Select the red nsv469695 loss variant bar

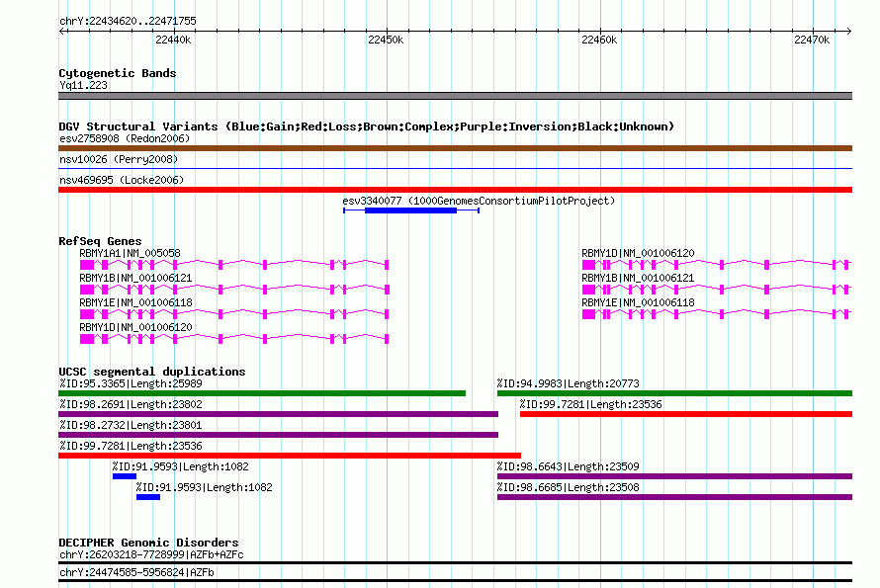point(455,190)
